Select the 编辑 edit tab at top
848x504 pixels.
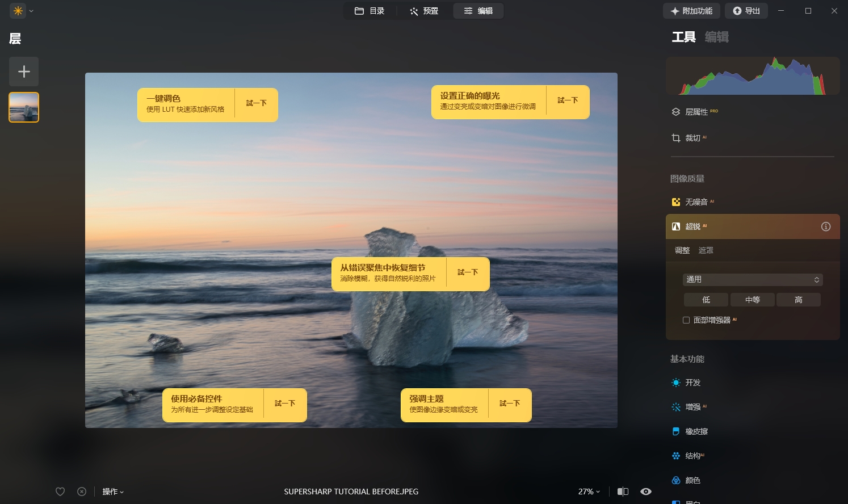(x=478, y=11)
